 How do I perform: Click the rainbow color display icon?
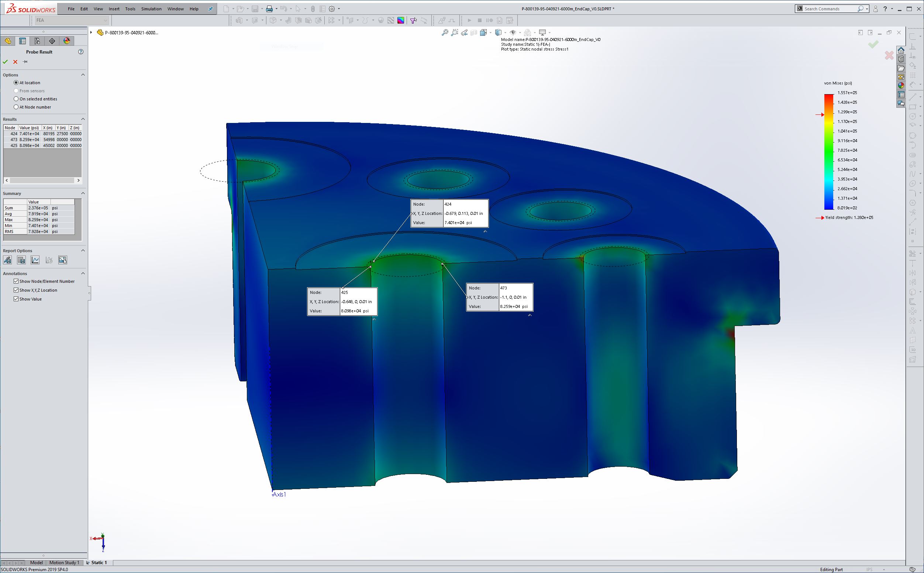[401, 20]
